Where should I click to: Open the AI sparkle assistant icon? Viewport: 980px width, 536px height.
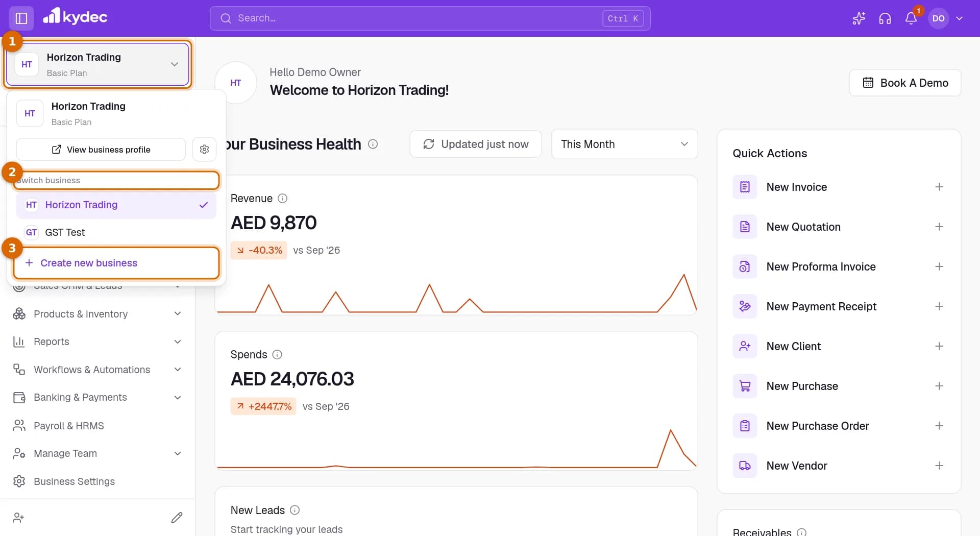tap(859, 18)
